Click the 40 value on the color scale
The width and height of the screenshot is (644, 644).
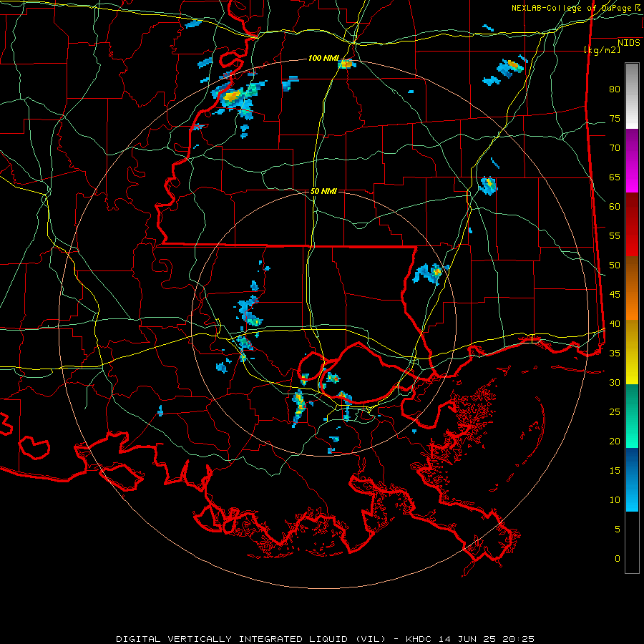point(615,324)
